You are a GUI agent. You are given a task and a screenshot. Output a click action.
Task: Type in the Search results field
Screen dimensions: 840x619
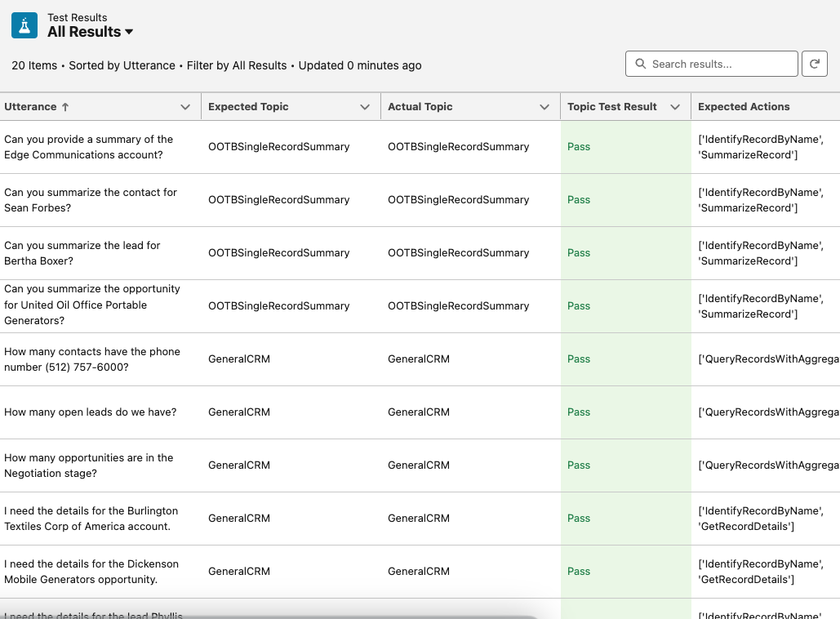718,64
